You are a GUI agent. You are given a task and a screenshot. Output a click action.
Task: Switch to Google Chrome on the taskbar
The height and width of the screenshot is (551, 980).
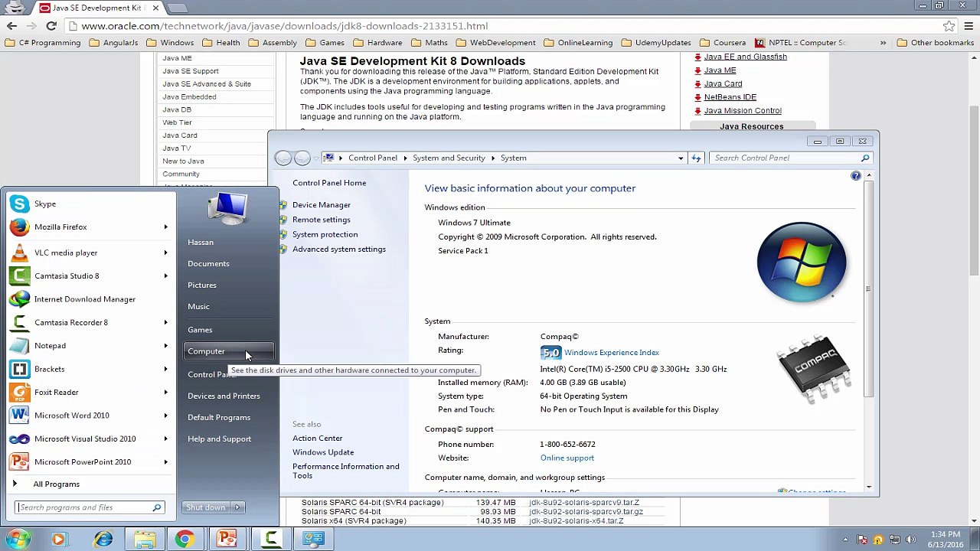pyautogui.click(x=185, y=540)
